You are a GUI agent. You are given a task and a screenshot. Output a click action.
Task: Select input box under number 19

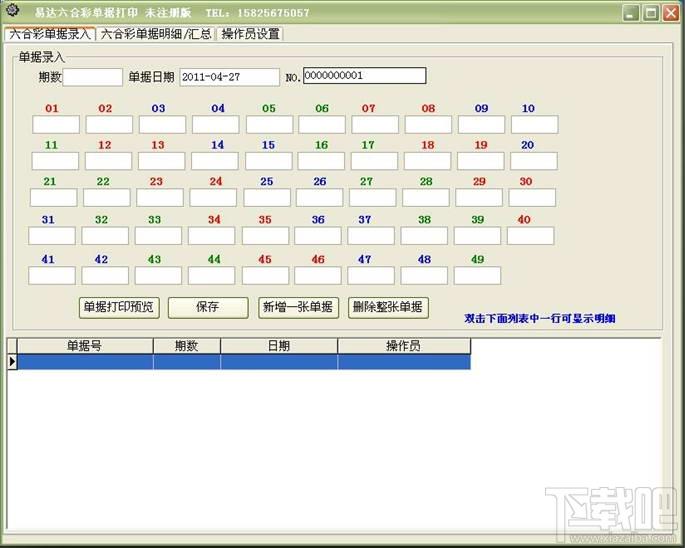click(x=481, y=161)
